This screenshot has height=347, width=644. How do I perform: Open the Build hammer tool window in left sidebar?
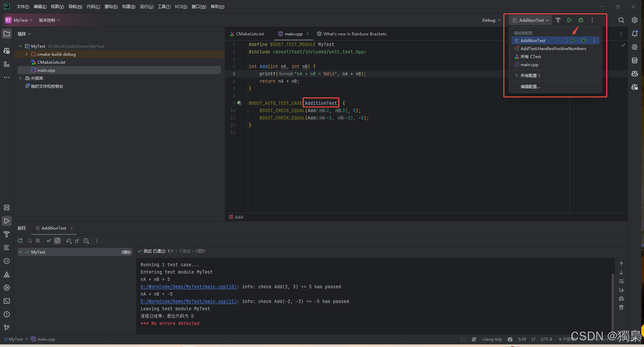(7, 234)
